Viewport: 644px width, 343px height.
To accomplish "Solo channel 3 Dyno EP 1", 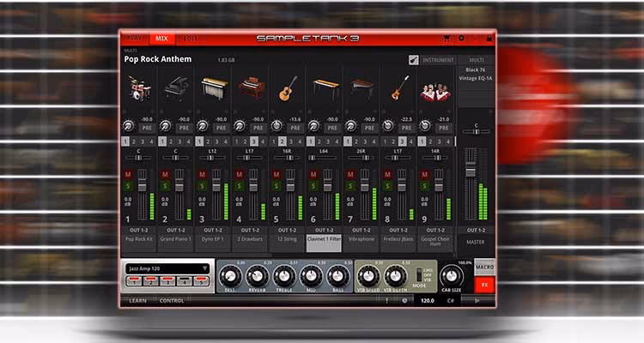I will (x=202, y=186).
